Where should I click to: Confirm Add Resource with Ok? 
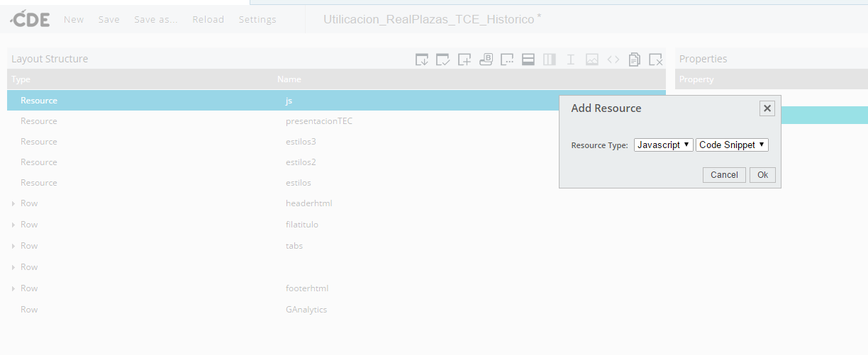click(x=762, y=175)
